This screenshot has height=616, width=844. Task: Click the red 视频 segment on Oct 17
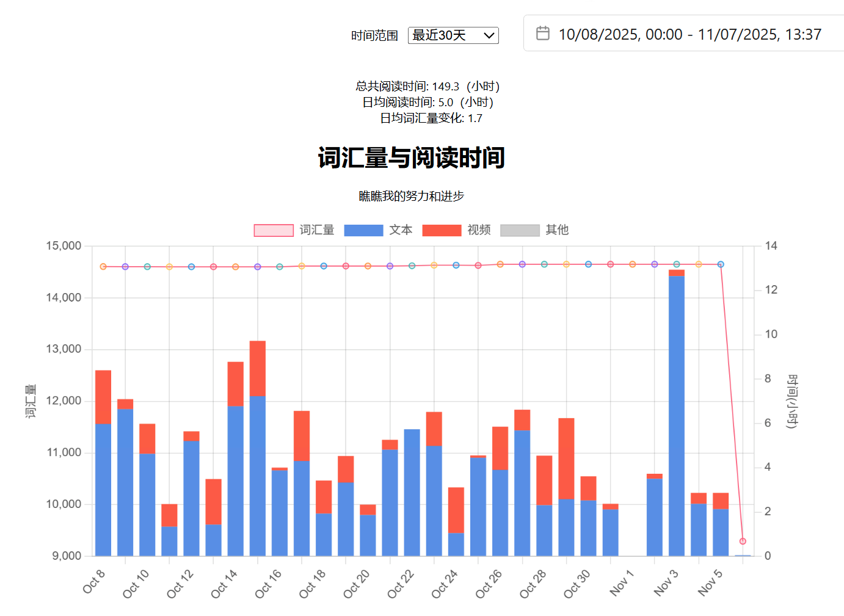(x=302, y=435)
